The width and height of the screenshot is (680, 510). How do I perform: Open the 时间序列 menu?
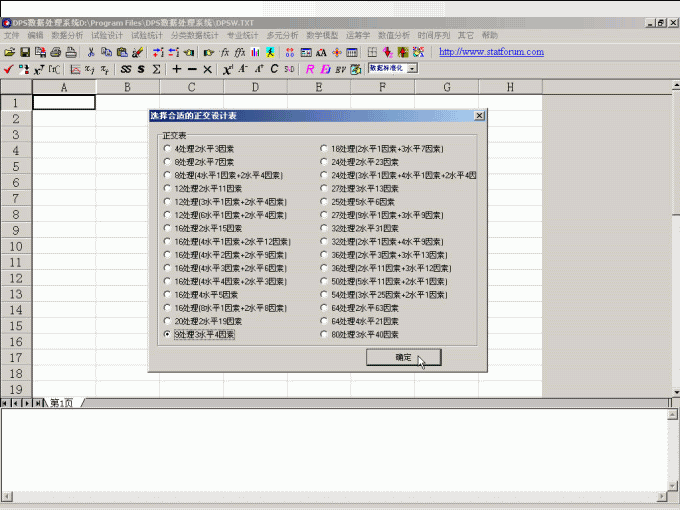[x=431, y=35]
